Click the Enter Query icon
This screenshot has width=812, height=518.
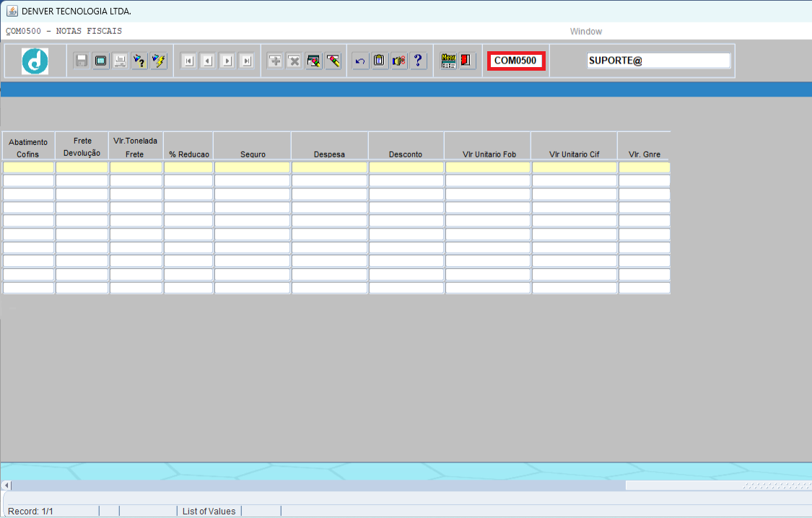139,61
